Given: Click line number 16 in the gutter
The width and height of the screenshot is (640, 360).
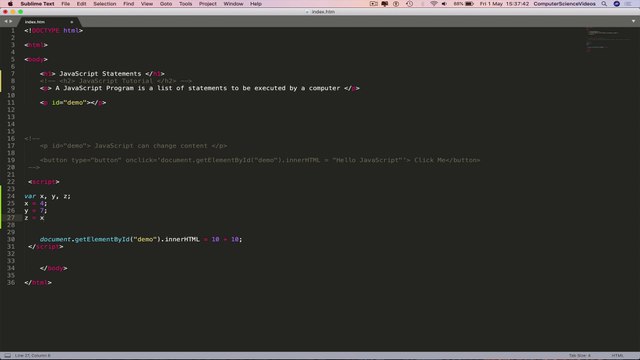Looking at the screenshot, I should tap(11, 138).
